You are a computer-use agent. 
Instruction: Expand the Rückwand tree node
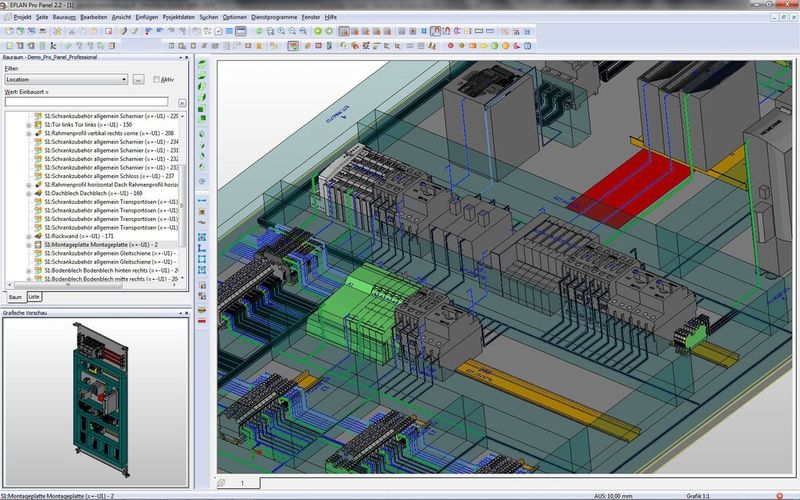point(28,235)
